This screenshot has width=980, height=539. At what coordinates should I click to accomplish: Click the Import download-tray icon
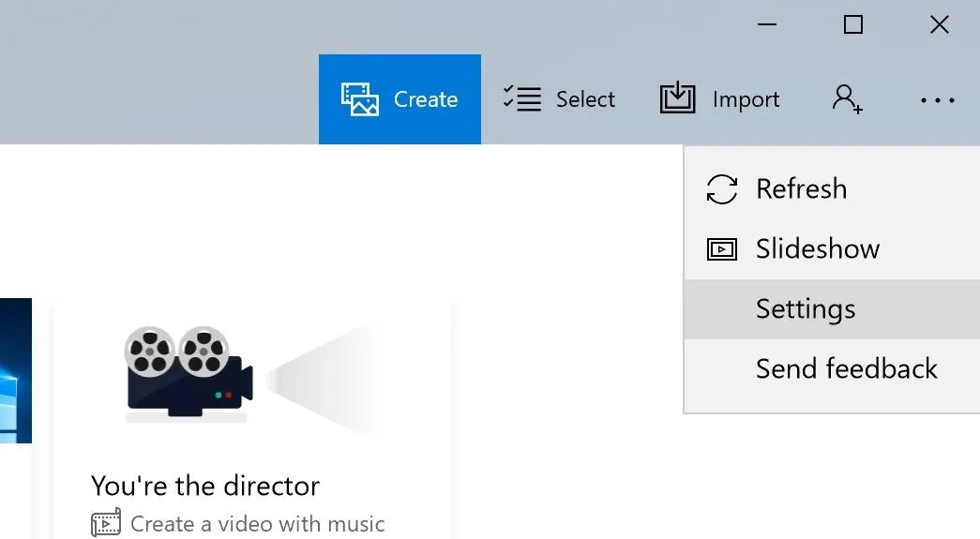point(677,98)
